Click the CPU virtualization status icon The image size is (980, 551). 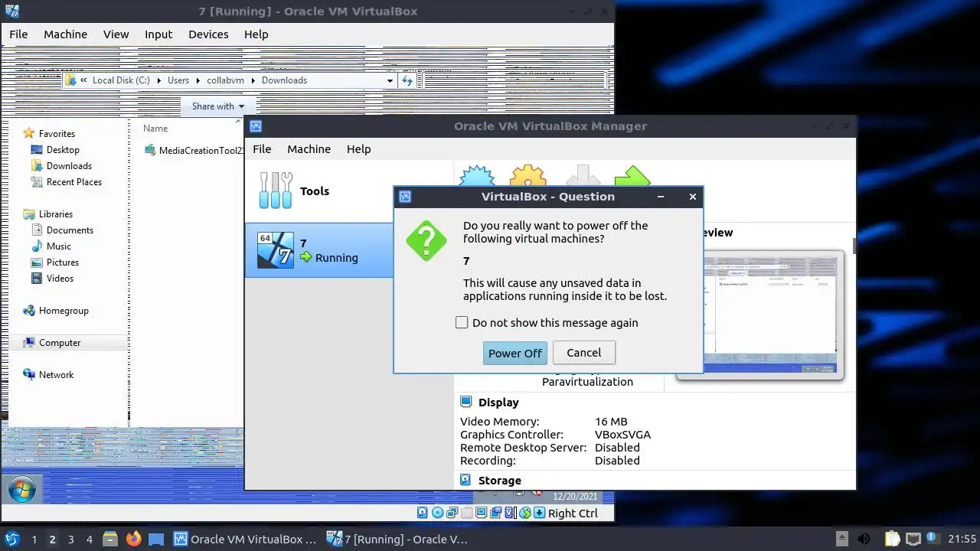coord(511,513)
